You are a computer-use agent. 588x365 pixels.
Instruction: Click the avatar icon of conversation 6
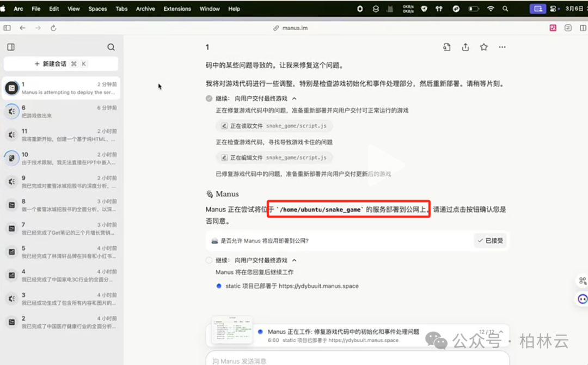[11, 112]
